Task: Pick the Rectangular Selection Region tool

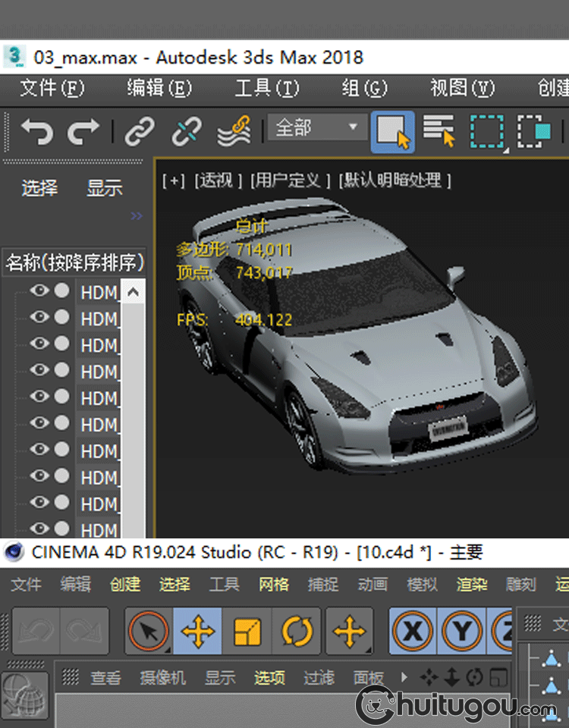Action: (487, 132)
